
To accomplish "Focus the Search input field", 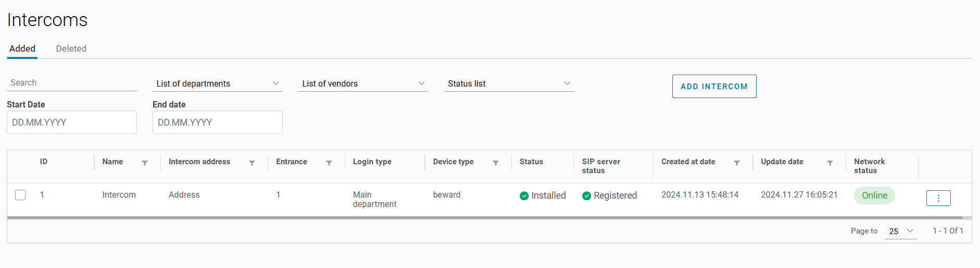I will click(x=72, y=83).
